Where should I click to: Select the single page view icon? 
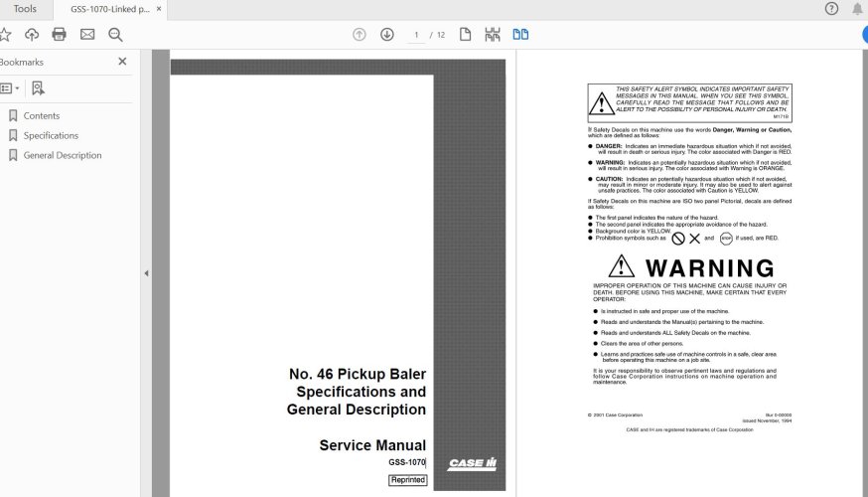[x=465, y=35]
